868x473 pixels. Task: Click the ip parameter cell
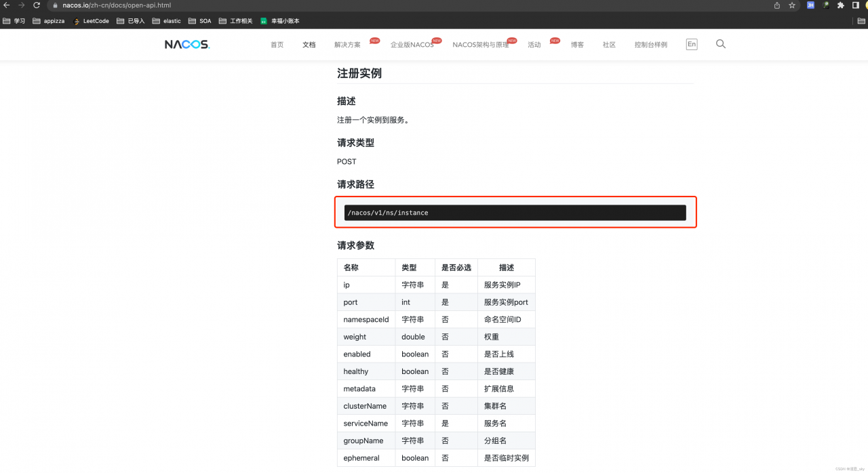(x=366, y=285)
